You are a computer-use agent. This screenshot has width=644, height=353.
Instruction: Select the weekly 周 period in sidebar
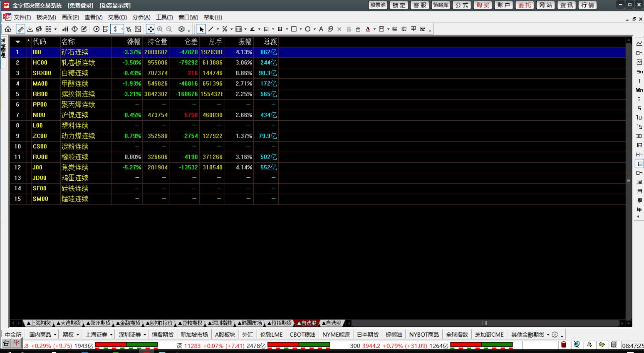pyautogui.click(x=639, y=182)
